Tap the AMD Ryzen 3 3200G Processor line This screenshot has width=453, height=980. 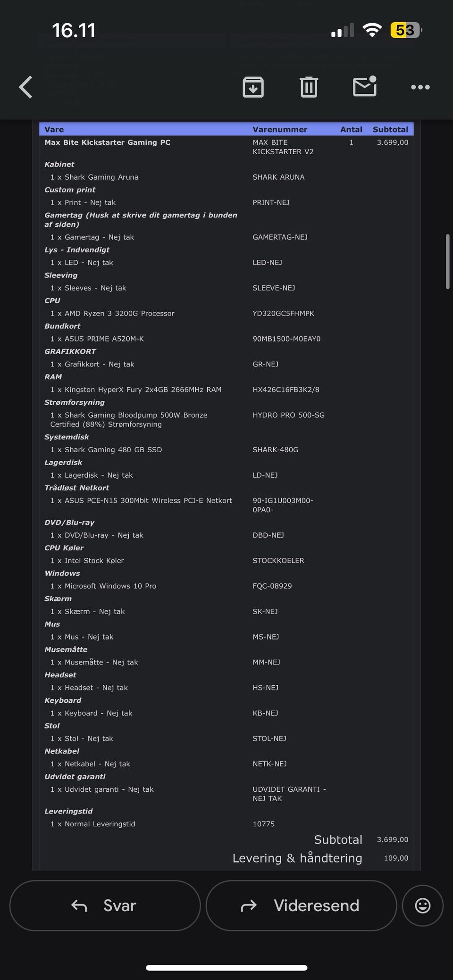119,314
